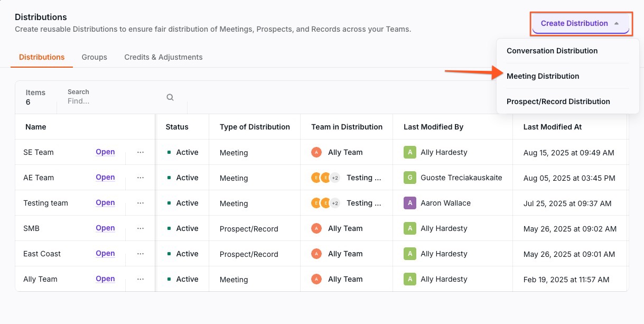Click the Create Distribution button

[x=574, y=23]
